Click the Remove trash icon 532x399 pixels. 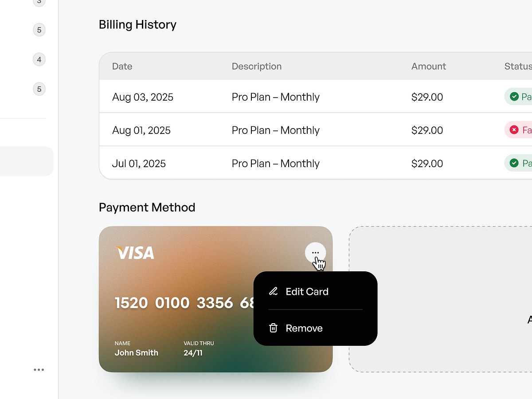273,328
